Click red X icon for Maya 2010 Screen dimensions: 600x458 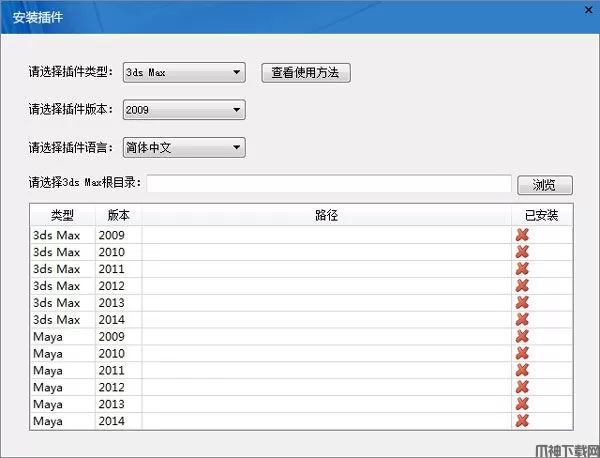[522, 353]
